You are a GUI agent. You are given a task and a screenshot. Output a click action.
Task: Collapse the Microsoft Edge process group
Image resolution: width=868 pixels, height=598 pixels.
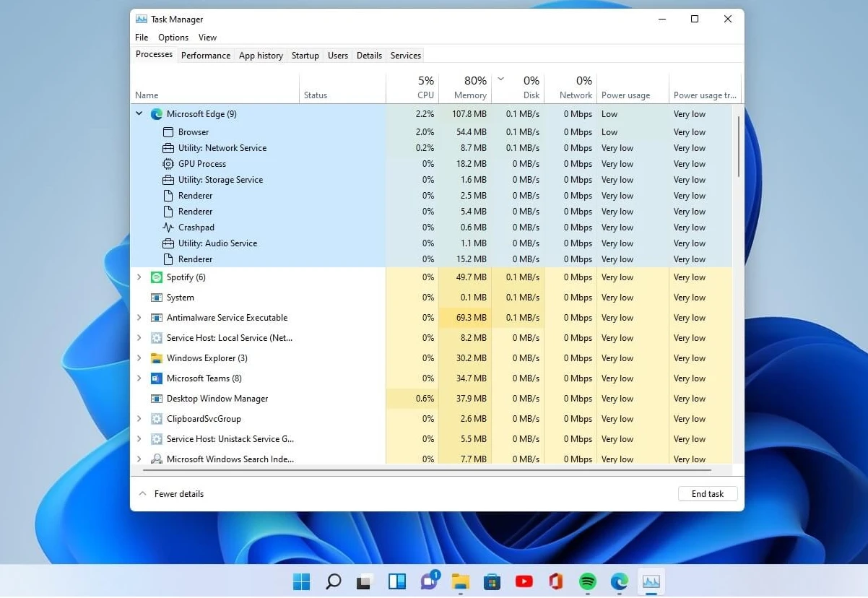pos(139,113)
